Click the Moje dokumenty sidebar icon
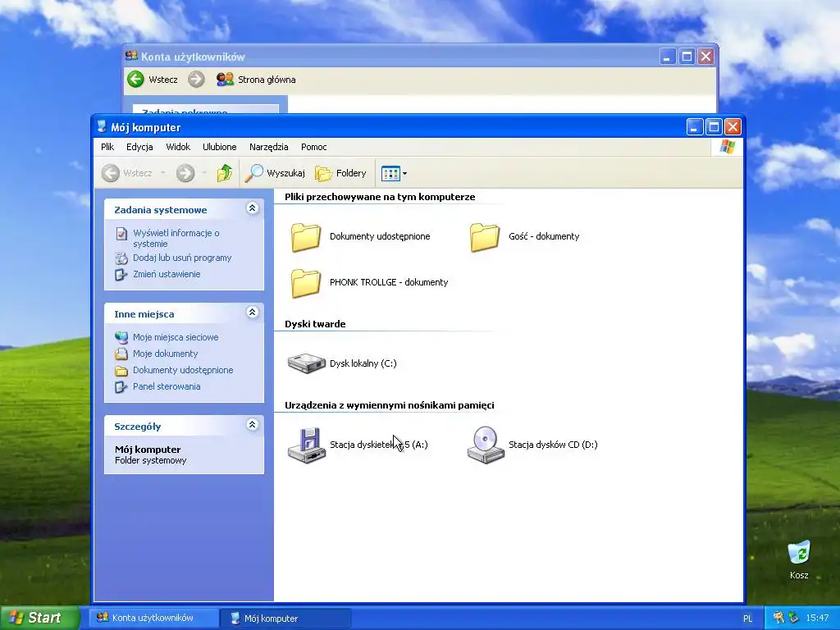Screen dimensions: 840x630 point(121,354)
